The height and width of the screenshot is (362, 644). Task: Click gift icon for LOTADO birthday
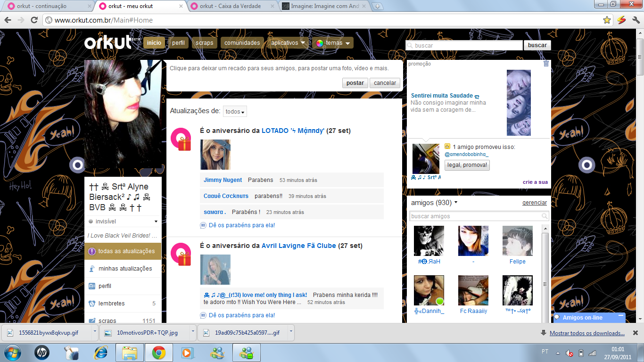tap(181, 139)
